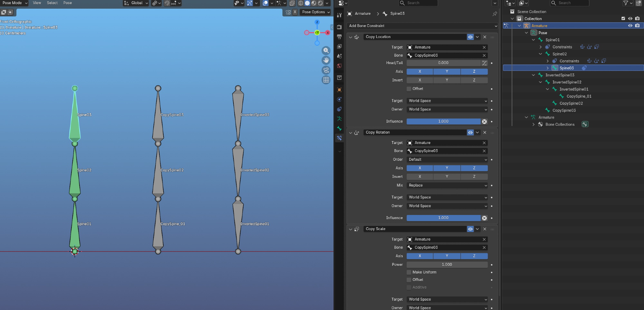Click the Pose Options button
Viewport: 644px width, 310px height.
point(316,12)
